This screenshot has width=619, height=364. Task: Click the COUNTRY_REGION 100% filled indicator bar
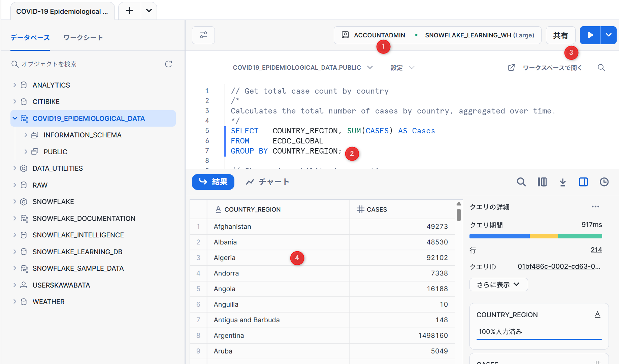(539, 339)
